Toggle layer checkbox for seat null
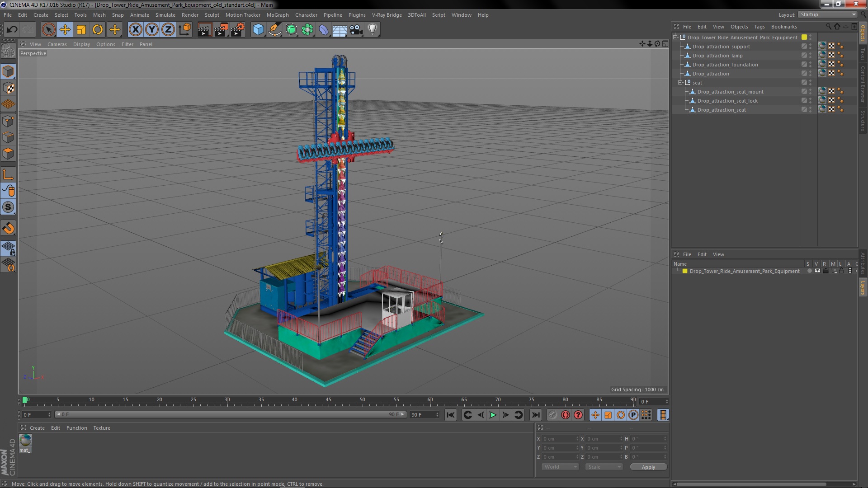868x488 pixels. pos(804,83)
